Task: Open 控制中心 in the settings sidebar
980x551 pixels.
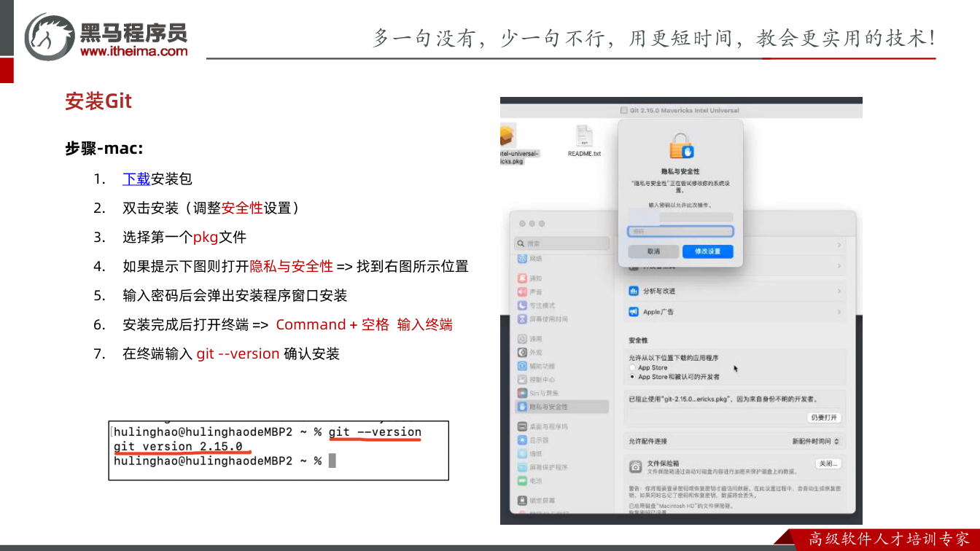Action: pos(536,380)
